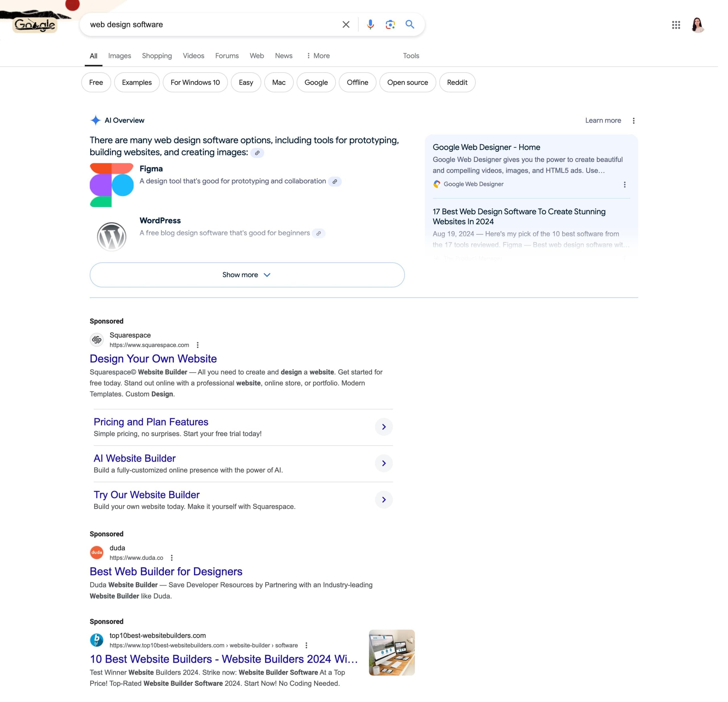
Task: Click the Squarespace website thumbnail image
Action: coord(98,339)
